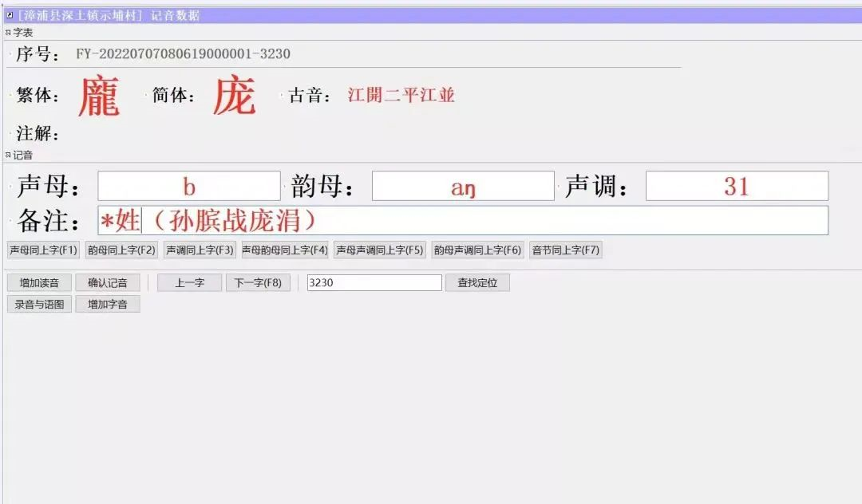Click the 声调 input field
Screen dimensions: 862x504
(736, 187)
